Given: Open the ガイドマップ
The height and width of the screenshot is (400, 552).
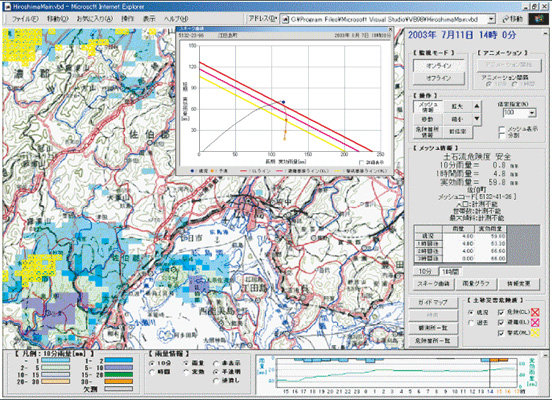Looking at the screenshot, I should point(433,302).
